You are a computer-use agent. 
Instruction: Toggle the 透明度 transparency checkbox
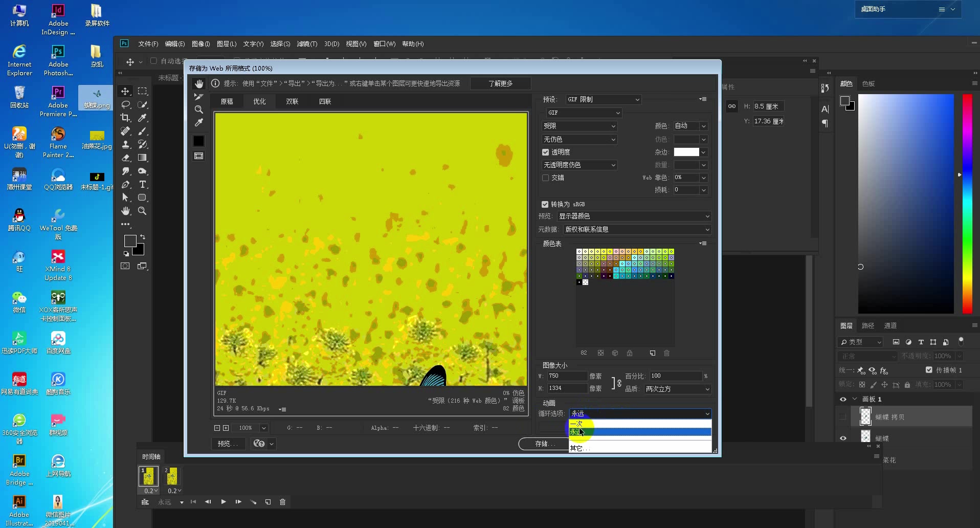(x=545, y=152)
